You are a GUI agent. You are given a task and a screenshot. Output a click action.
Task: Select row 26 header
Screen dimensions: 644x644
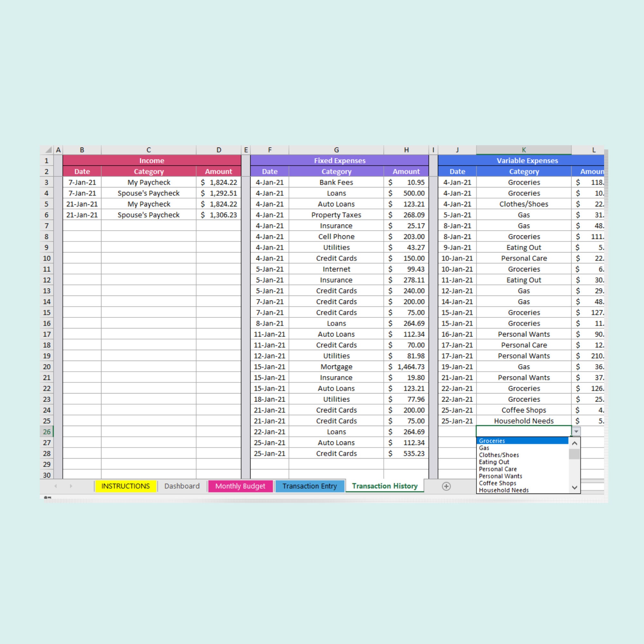pyautogui.click(x=47, y=432)
